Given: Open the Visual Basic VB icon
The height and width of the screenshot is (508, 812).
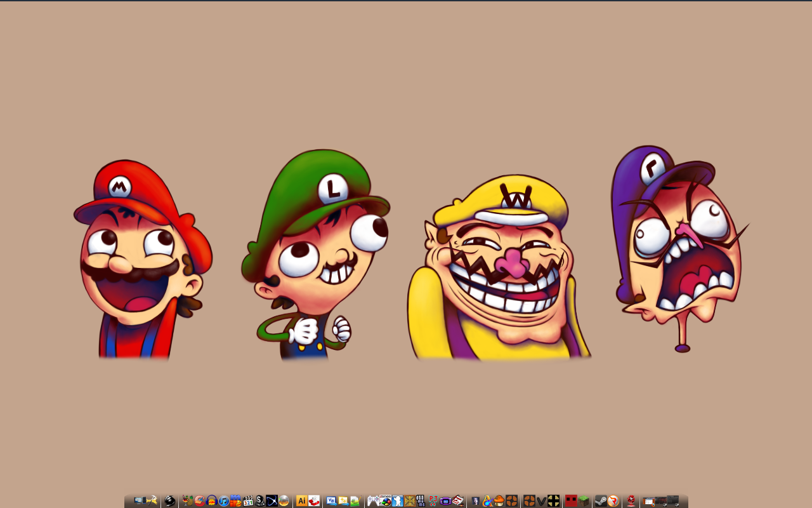Looking at the screenshot, I should [331, 501].
